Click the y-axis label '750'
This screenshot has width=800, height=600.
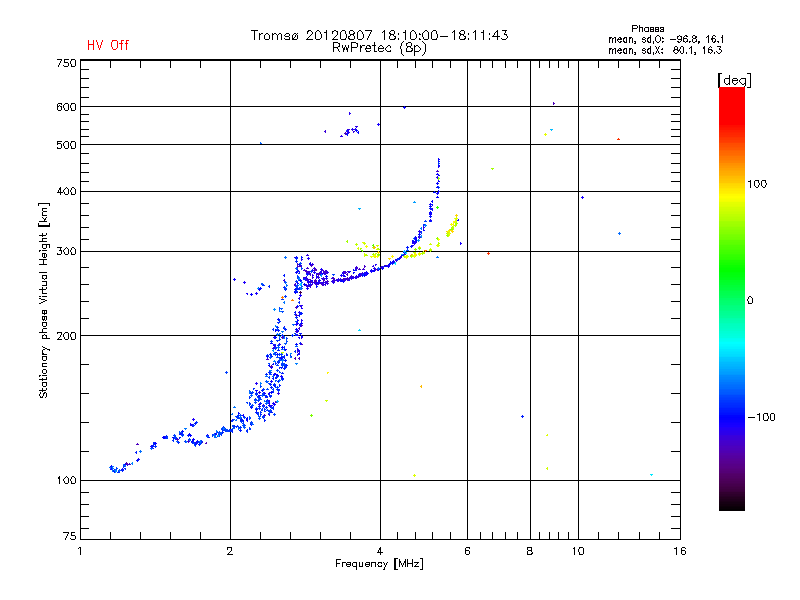point(67,63)
